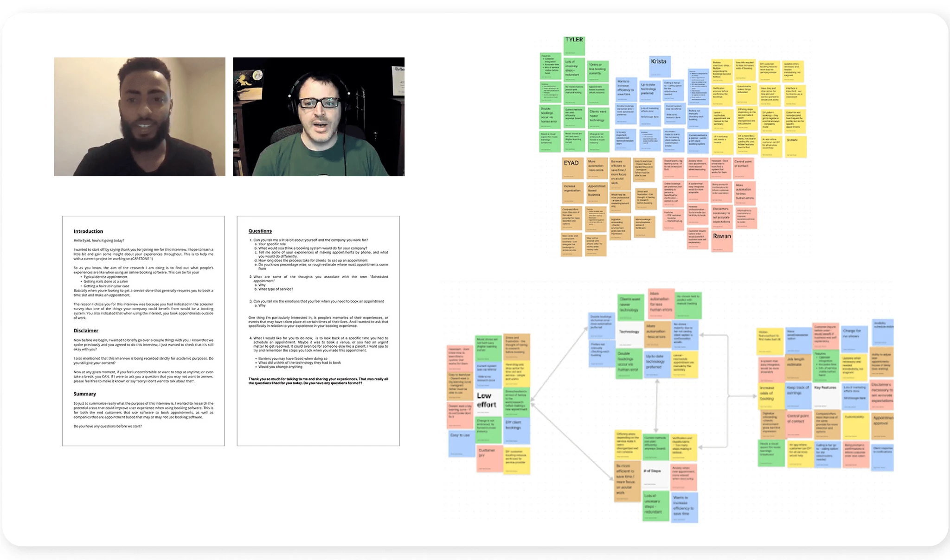Select the yellow "Increase odds of booking" note
This screenshot has width=950, height=560.
click(771, 396)
